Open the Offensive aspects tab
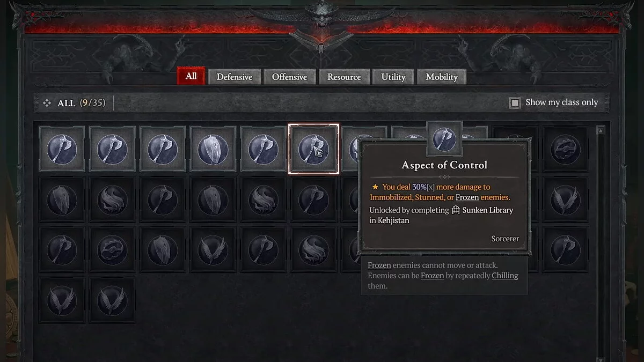 (290, 77)
